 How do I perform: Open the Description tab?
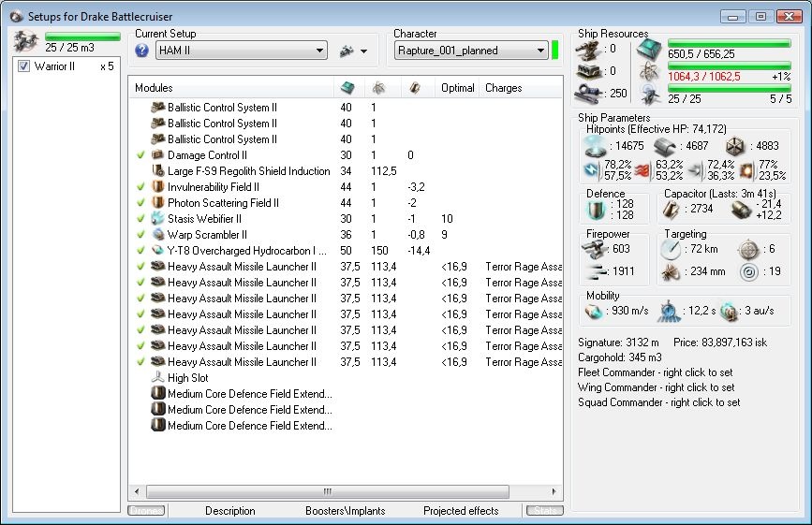(230, 511)
